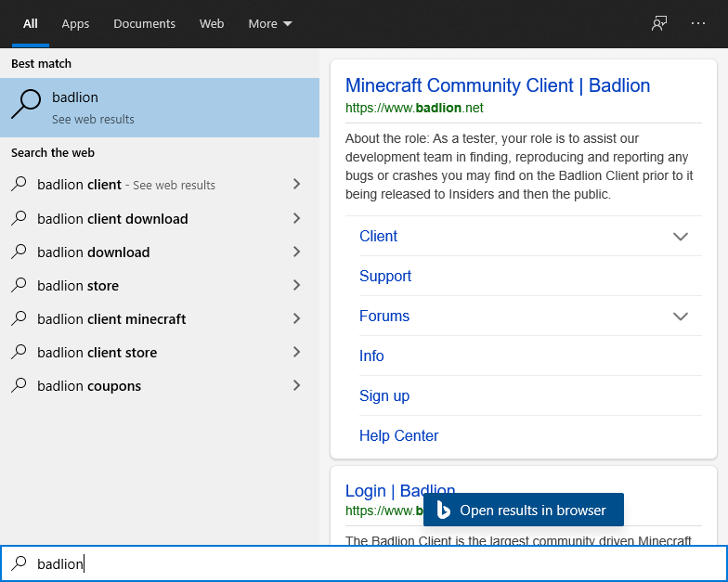This screenshot has width=728, height=582.
Task: Click the magnifier icon in the search box
Action: pyautogui.click(x=19, y=563)
